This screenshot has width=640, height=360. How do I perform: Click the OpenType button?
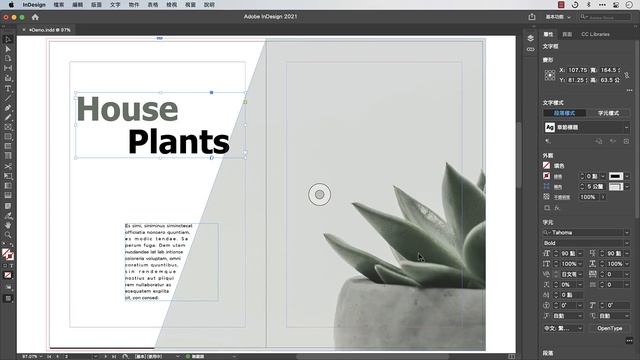pos(609,328)
